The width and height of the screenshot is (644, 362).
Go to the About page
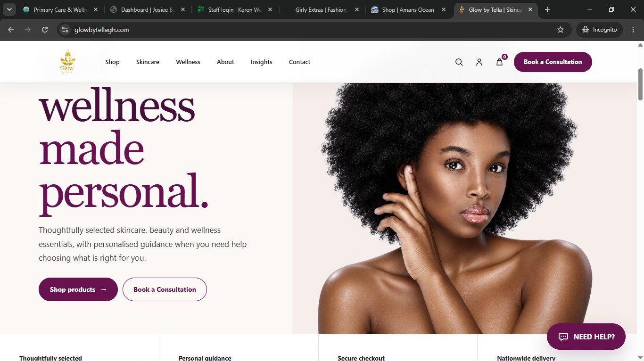point(225,62)
